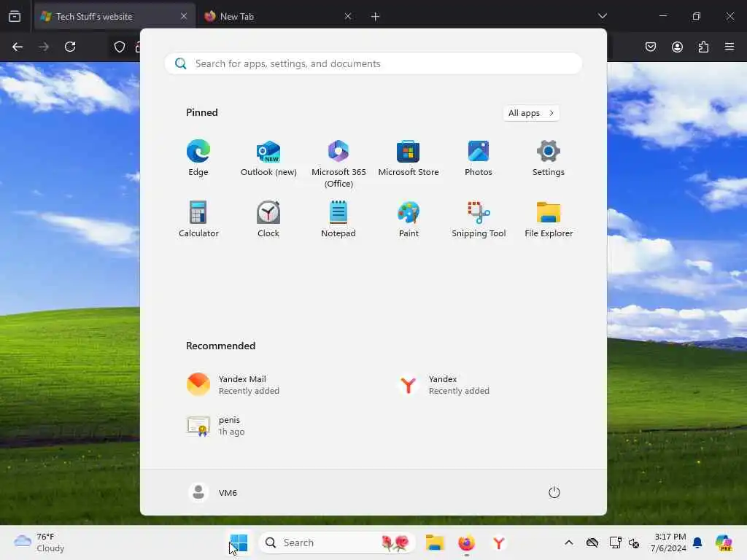Click the tracking protection shield icon

tap(120, 47)
